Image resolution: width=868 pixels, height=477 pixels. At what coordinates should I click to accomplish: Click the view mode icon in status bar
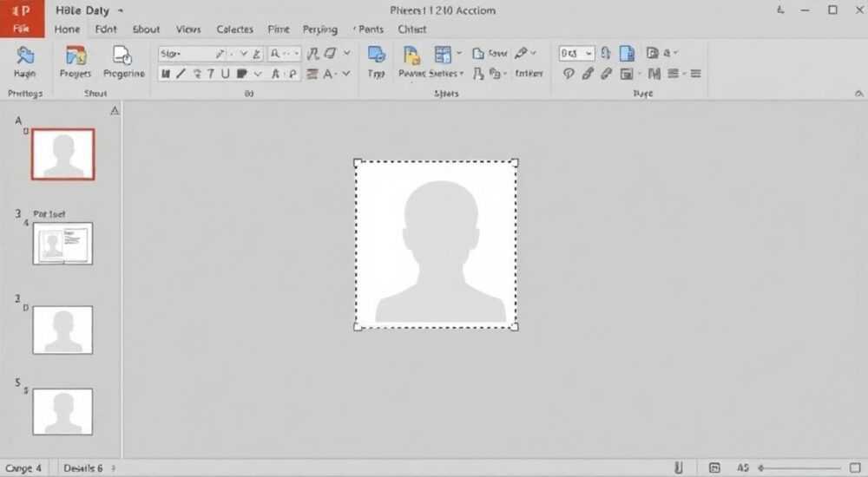pos(714,468)
